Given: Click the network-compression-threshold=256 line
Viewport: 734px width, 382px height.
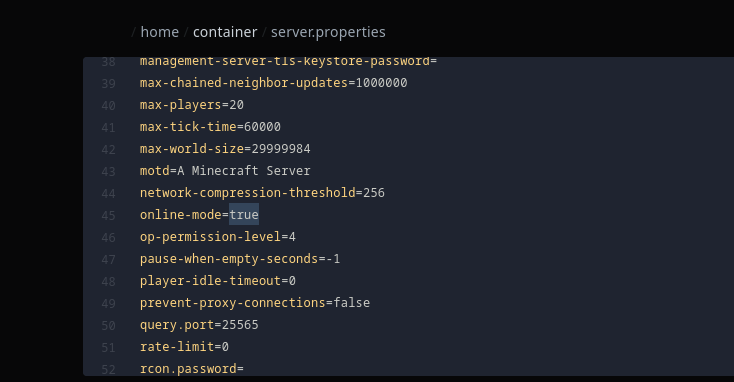Looking at the screenshot, I should [x=262, y=193].
